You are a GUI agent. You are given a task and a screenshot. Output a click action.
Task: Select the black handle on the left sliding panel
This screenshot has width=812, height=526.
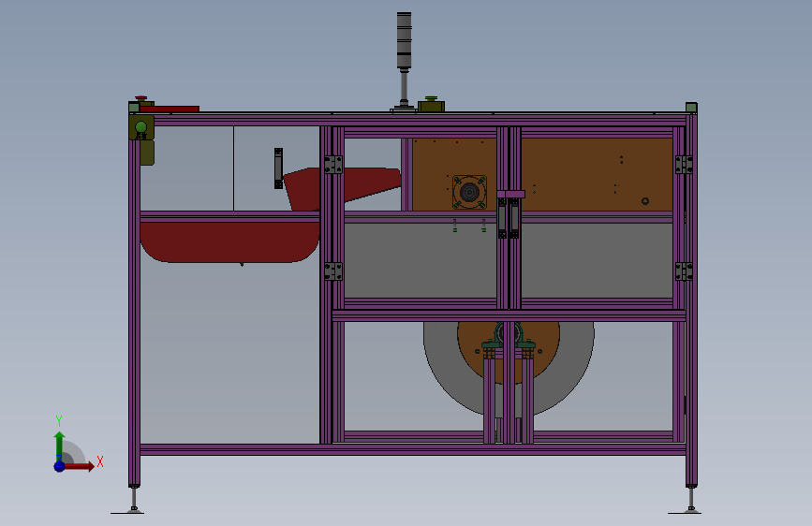[278, 168]
